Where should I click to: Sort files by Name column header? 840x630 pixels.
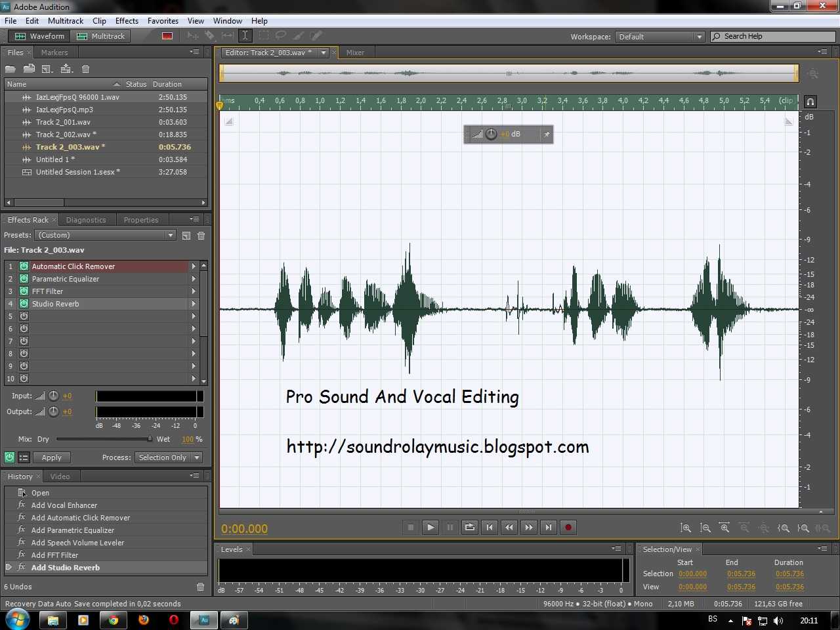(x=63, y=84)
